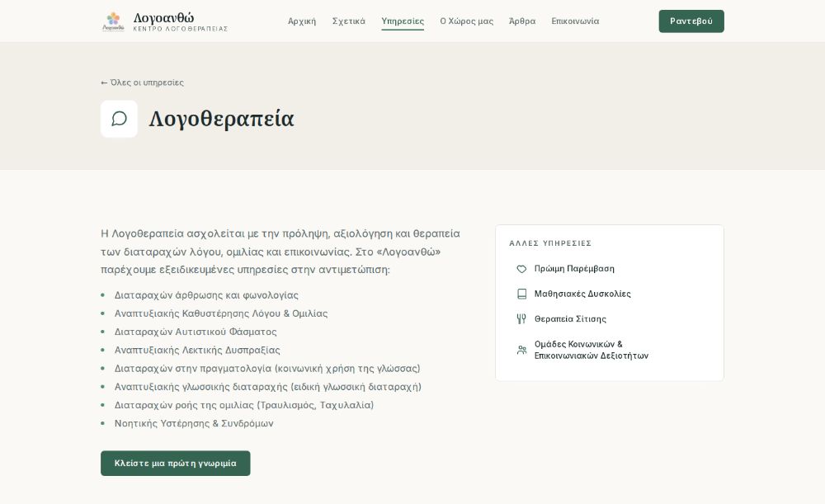Click the Λογοθεραπεία page heading
This screenshot has height=504, width=825.
coord(221,119)
